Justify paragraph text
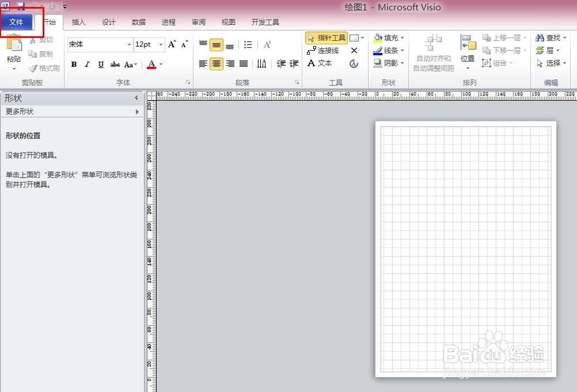 point(243,64)
